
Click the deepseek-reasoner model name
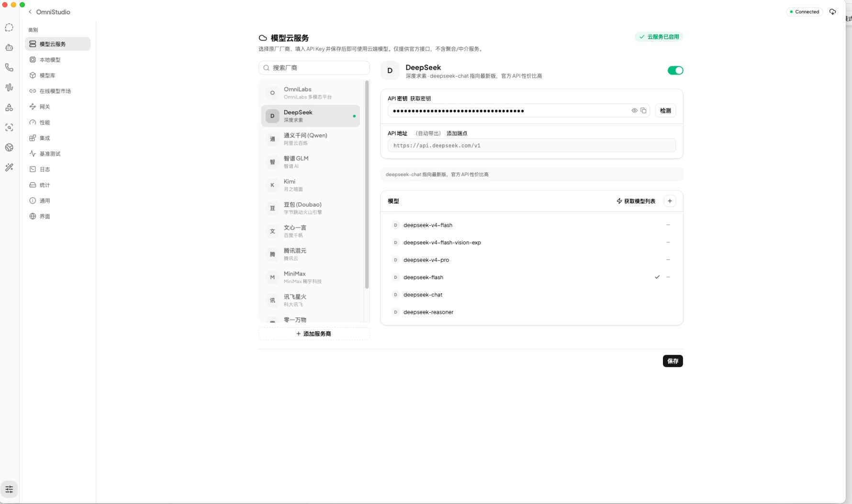[428, 312]
